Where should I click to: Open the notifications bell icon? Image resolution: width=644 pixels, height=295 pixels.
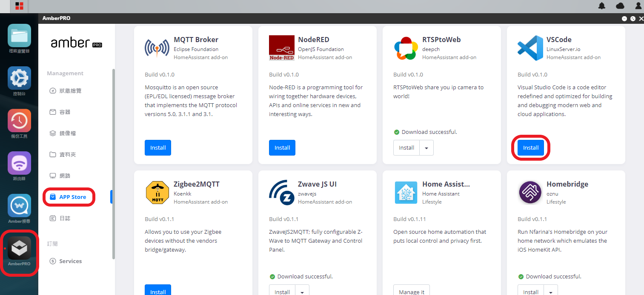(x=602, y=6)
